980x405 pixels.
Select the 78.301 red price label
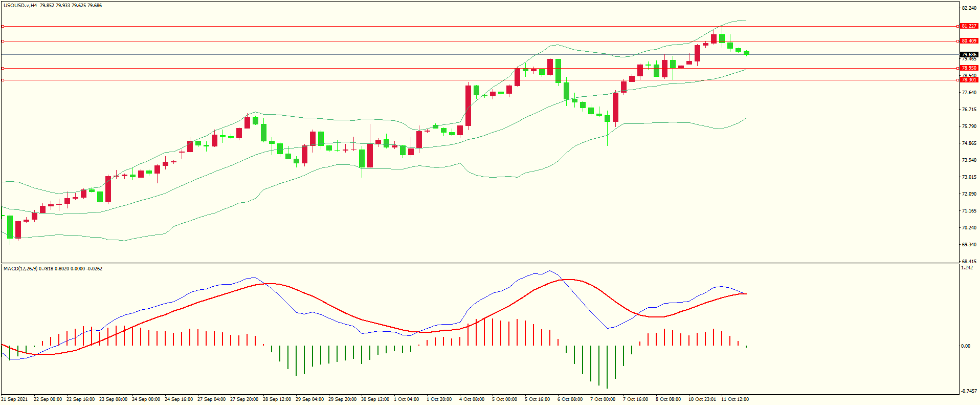pyautogui.click(x=969, y=80)
